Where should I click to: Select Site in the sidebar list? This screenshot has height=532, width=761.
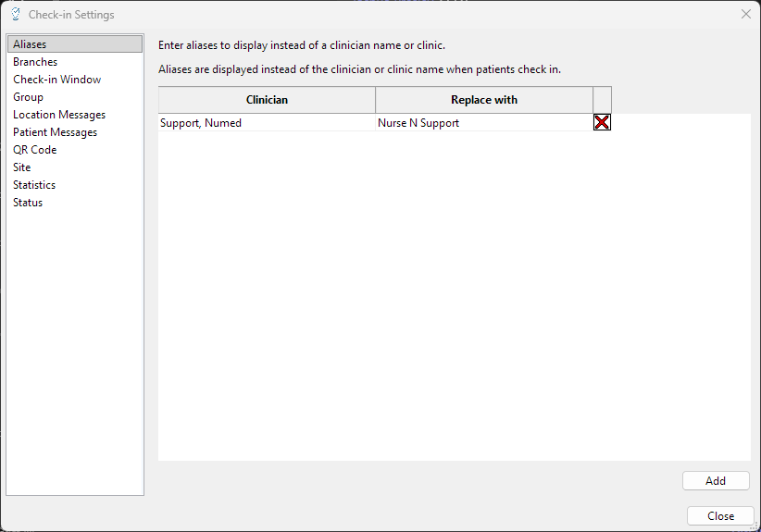tap(21, 167)
